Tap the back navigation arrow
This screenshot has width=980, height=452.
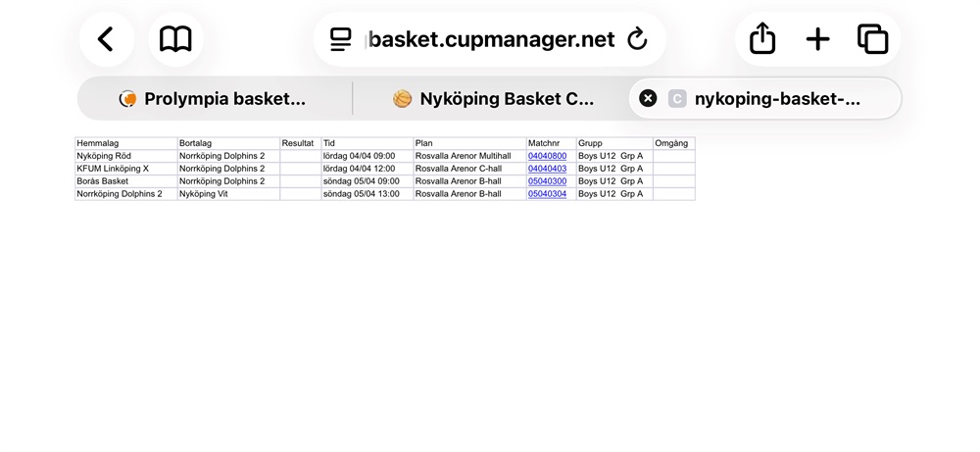[x=106, y=39]
